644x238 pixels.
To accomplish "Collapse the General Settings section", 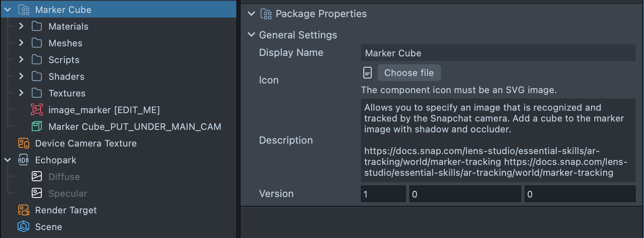I will pyautogui.click(x=251, y=35).
